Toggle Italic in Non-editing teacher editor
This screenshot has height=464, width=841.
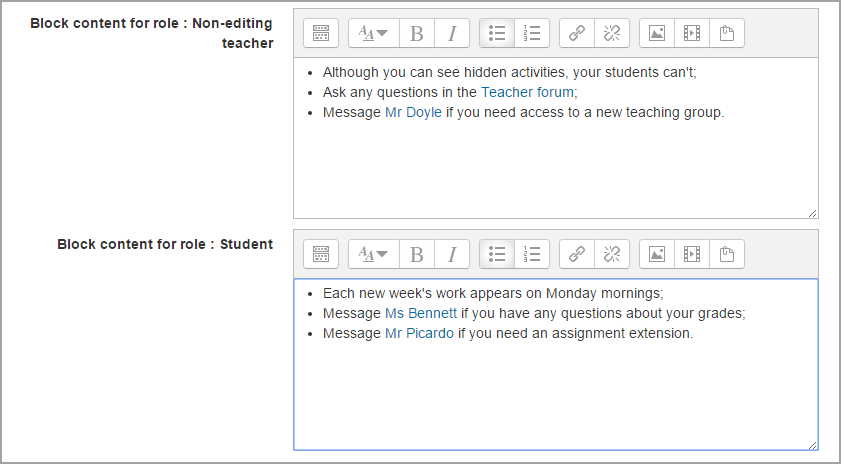[452, 33]
